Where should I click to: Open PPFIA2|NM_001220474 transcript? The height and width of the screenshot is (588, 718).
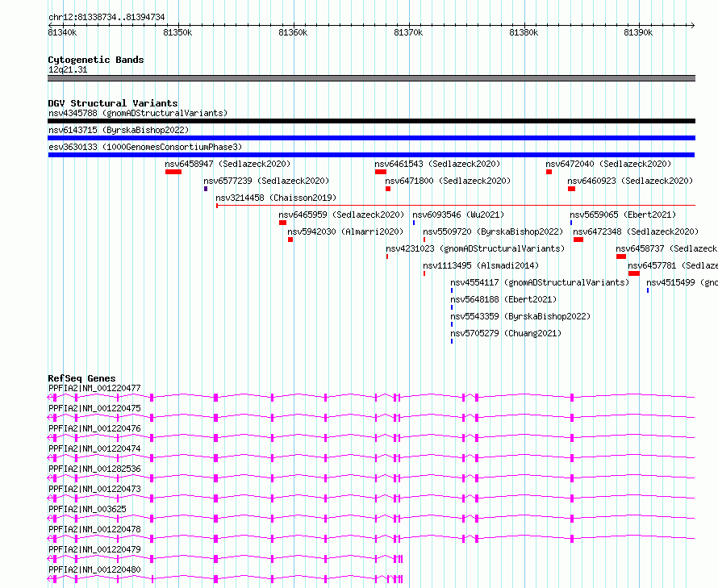[371, 457]
